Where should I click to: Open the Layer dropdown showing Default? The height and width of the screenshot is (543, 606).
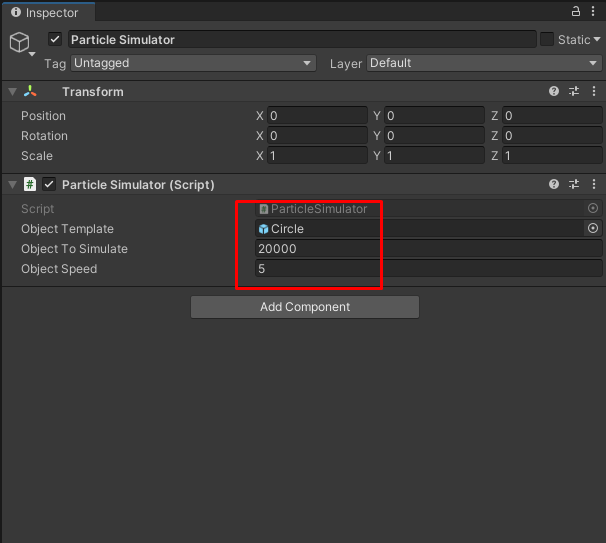[x=484, y=63]
